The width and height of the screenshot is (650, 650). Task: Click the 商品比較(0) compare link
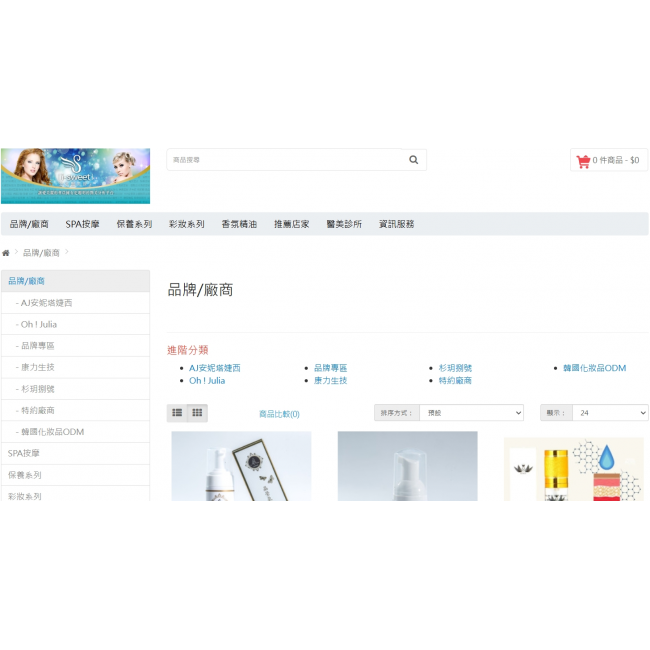(x=279, y=414)
